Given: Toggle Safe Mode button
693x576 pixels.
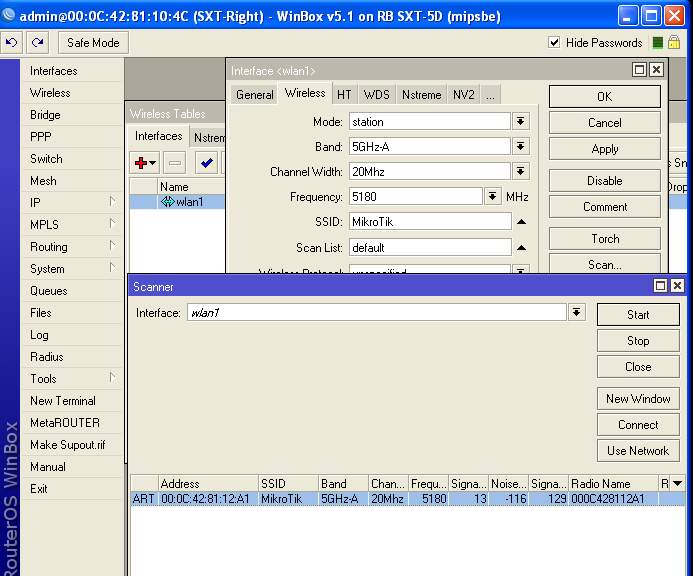Looking at the screenshot, I should click(93, 42).
